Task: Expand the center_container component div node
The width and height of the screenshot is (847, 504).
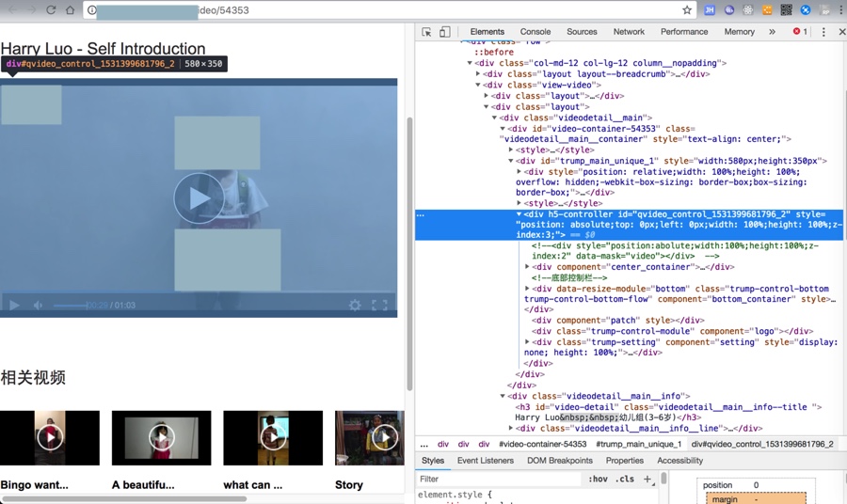Action: pos(528,267)
